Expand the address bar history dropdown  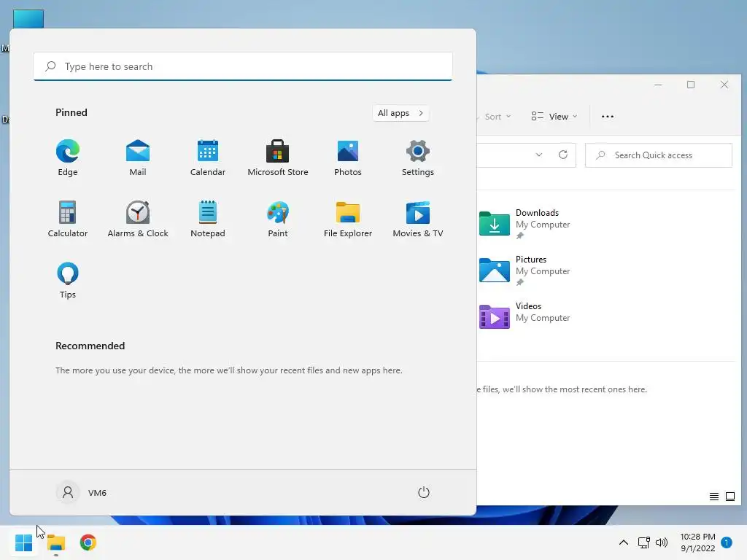click(539, 155)
